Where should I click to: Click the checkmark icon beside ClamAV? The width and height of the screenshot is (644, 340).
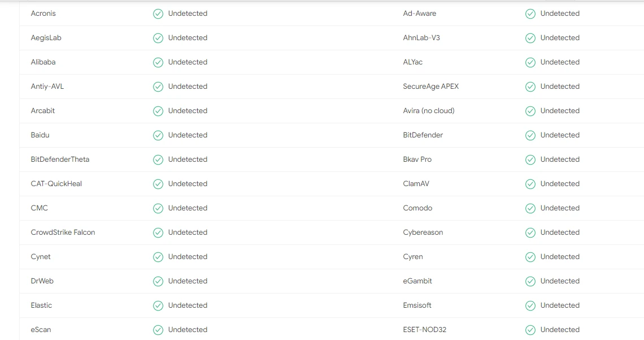[x=530, y=184]
